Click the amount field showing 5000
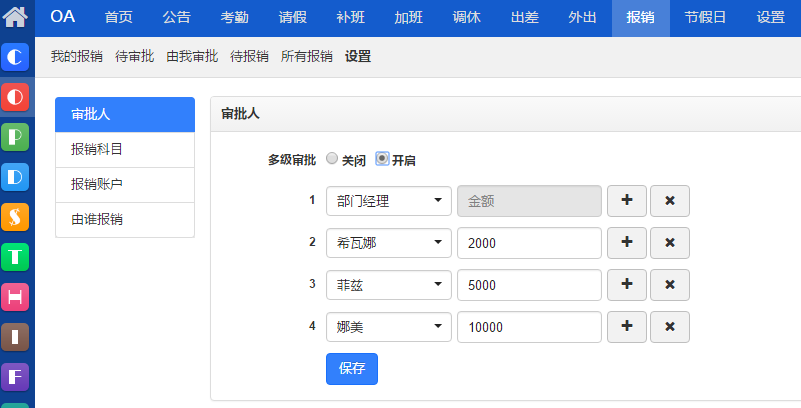The image size is (801, 408). click(529, 285)
